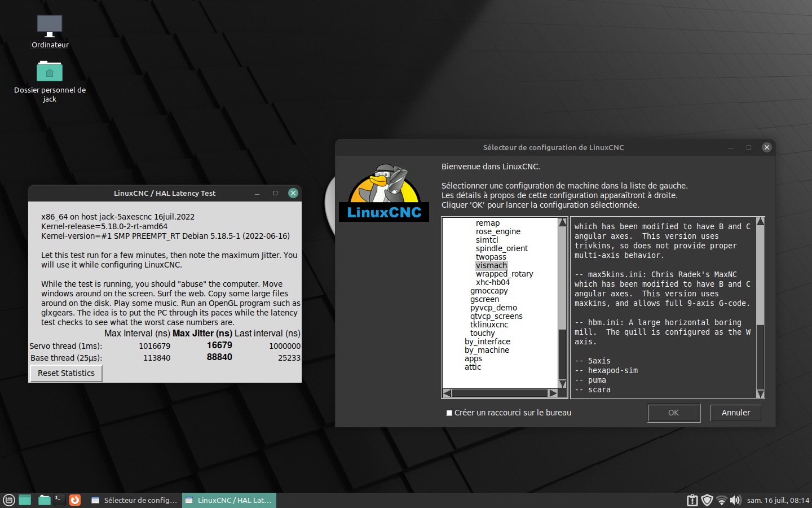812x508 pixels.
Task: Select by_interface category
Action: (487, 341)
